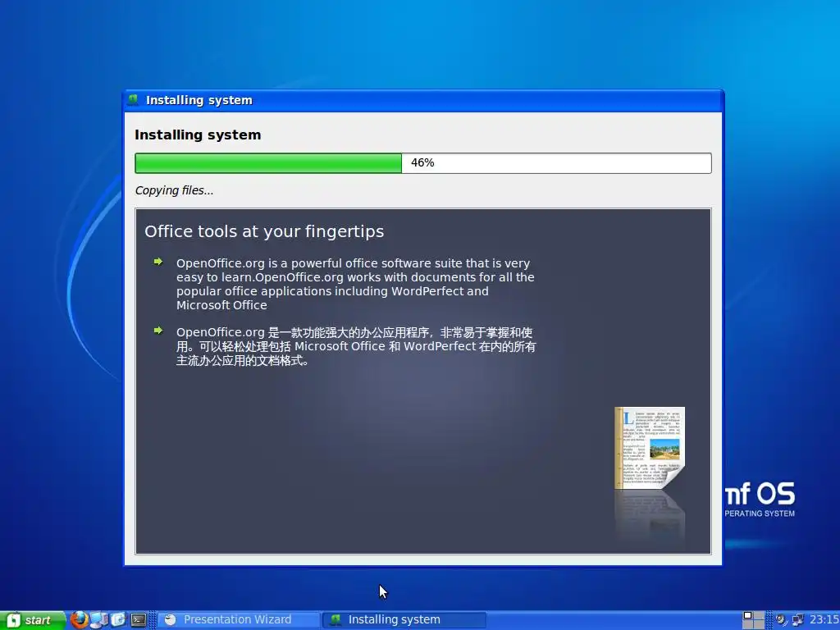Viewport: 840px width, 630px height.
Task: Click the "Copying files..." status text
Action: [174, 190]
